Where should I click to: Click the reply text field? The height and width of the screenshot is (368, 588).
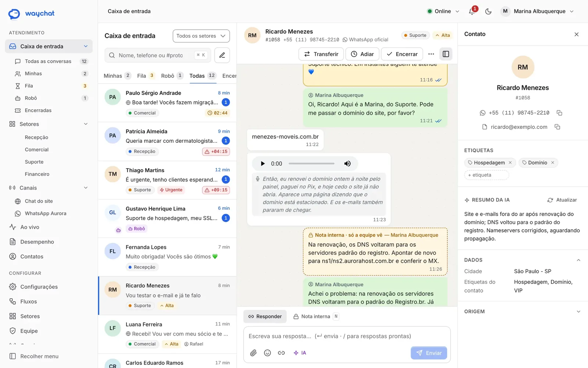(x=347, y=336)
